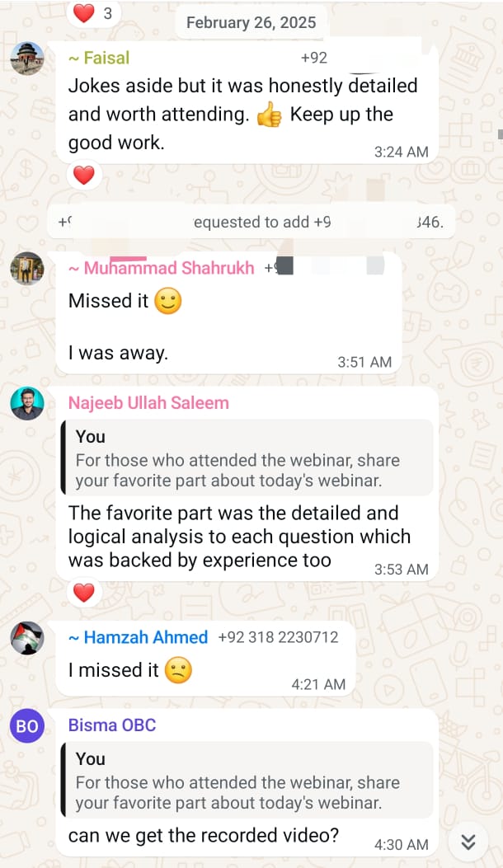Screen dimensions: 503x868
Task: Open Hamzah Ahmed's flag avatar
Action: pos(27,638)
